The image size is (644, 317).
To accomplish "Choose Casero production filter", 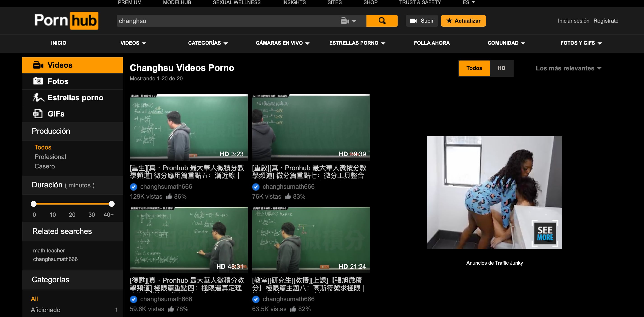I will [44, 166].
